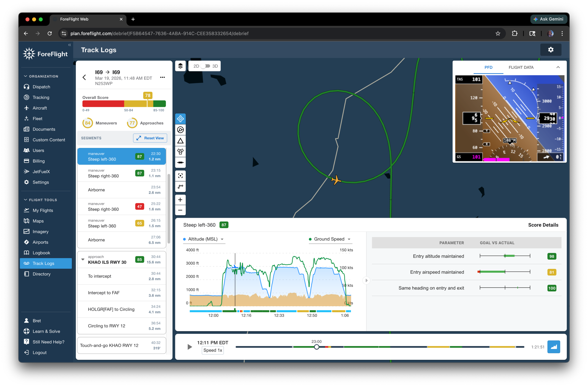Open the map layers icon
This screenshot has height=387, width=588.
click(180, 66)
